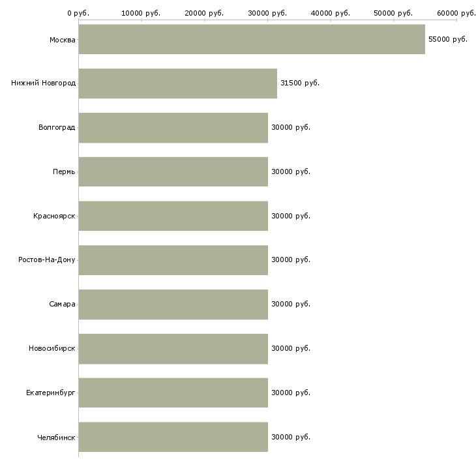Click the 0 руб. axis tick label
The height and width of the screenshot is (476, 476).
coord(78,13)
